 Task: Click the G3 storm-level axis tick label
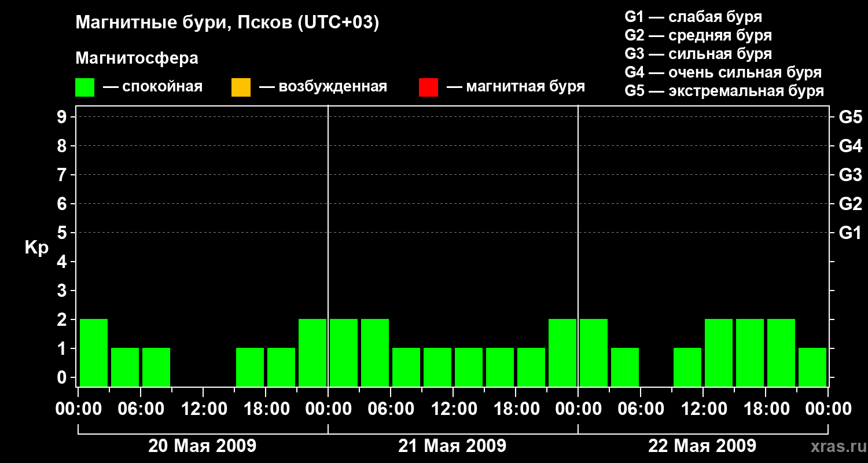click(x=850, y=175)
